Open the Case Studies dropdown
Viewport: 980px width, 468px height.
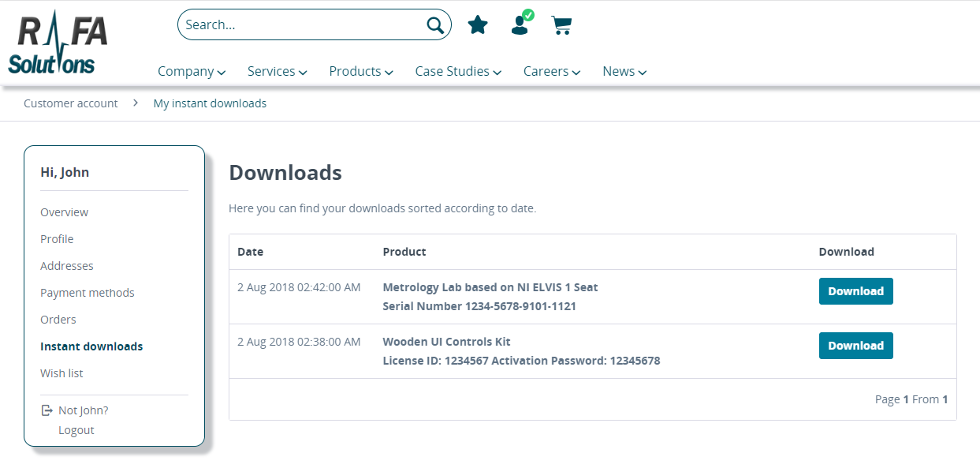point(458,71)
